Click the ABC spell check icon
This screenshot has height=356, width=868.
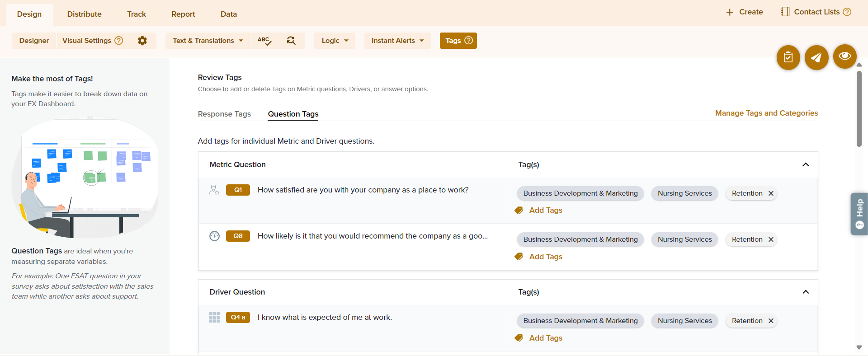pos(264,41)
